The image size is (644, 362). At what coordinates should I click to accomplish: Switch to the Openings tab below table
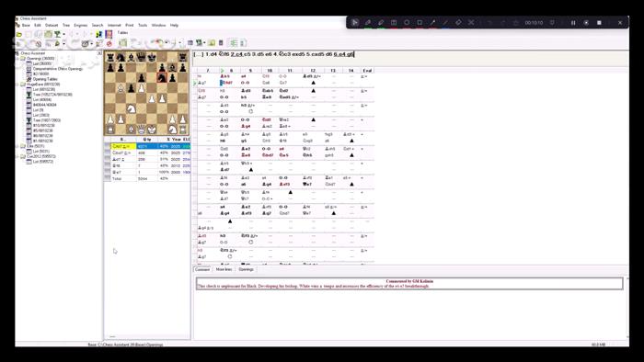246,270
